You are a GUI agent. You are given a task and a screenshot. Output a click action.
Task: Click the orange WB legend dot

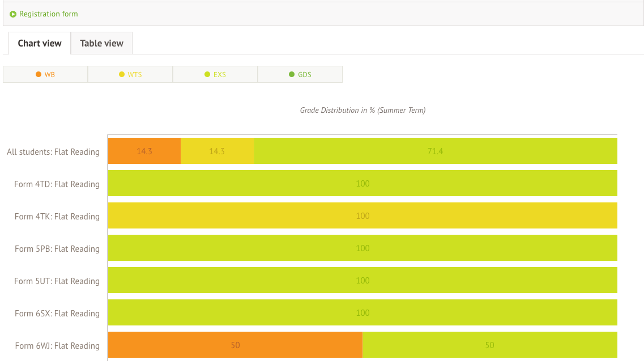39,74
